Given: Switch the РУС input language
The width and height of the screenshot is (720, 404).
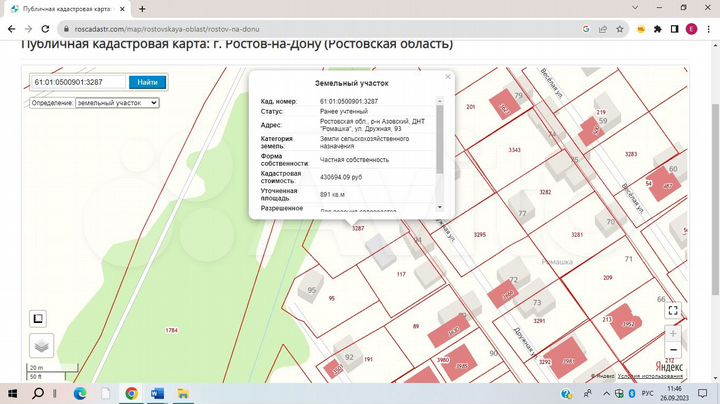Looking at the screenshot, I should [x=647, y=393].
